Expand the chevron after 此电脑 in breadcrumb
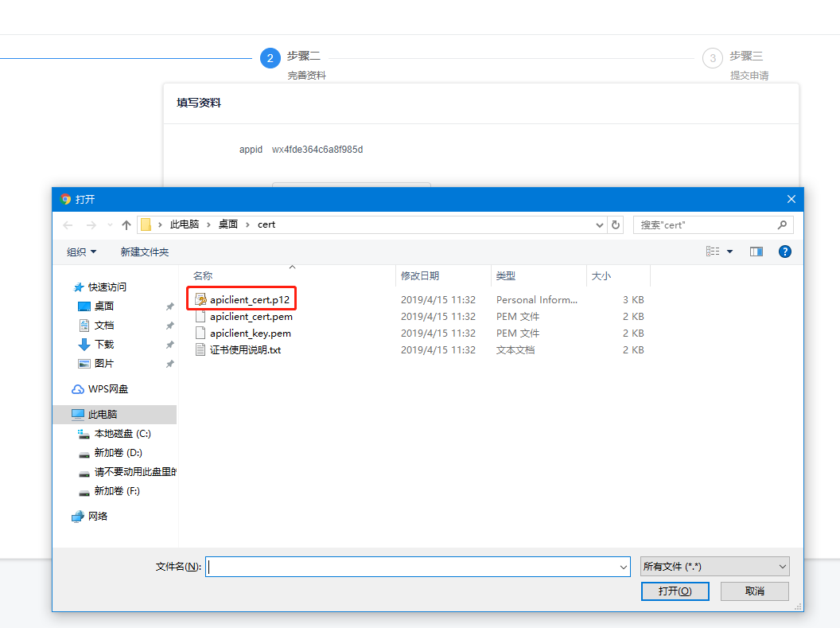 point(209,225)
